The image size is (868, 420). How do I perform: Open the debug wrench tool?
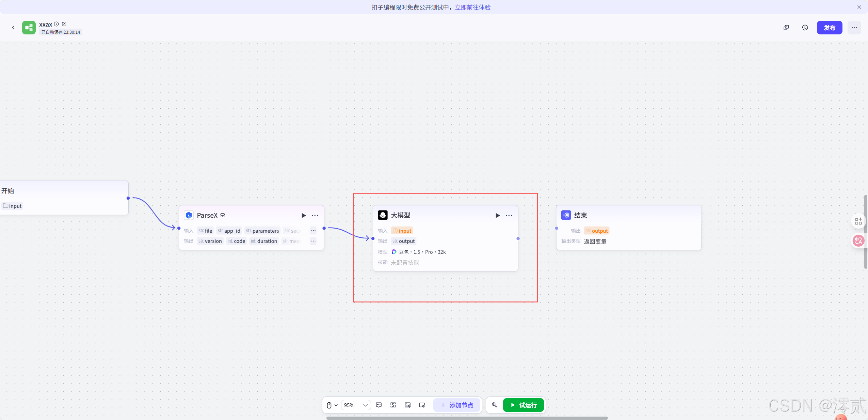click(x=494, y=405)
